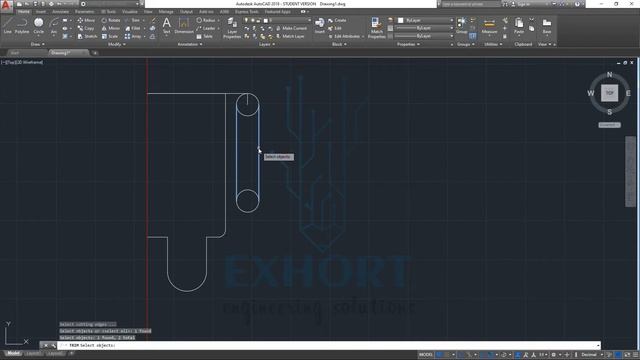Click the keyword search box in title bar
Screen dimensions: 640x360
coord(471,4)
